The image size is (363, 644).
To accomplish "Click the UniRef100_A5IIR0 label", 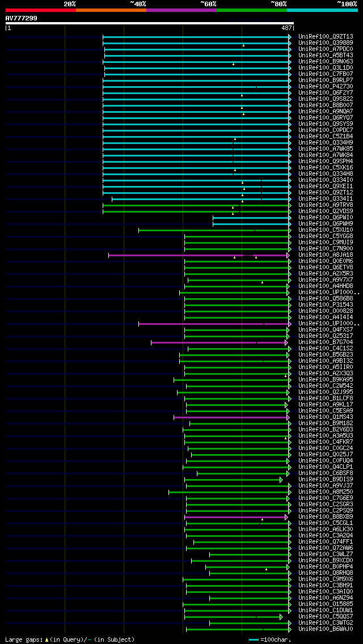I will click(326, 367).
